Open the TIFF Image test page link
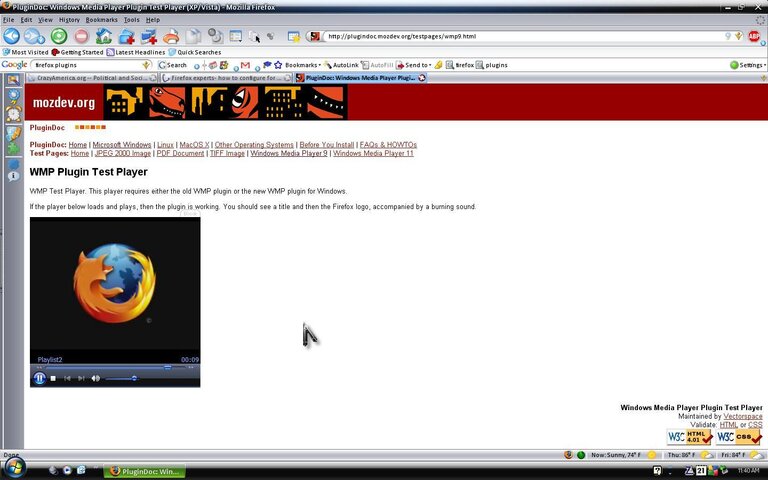This screenshot has width=768, height=480. pyautogui.click(x=227, y=153)
